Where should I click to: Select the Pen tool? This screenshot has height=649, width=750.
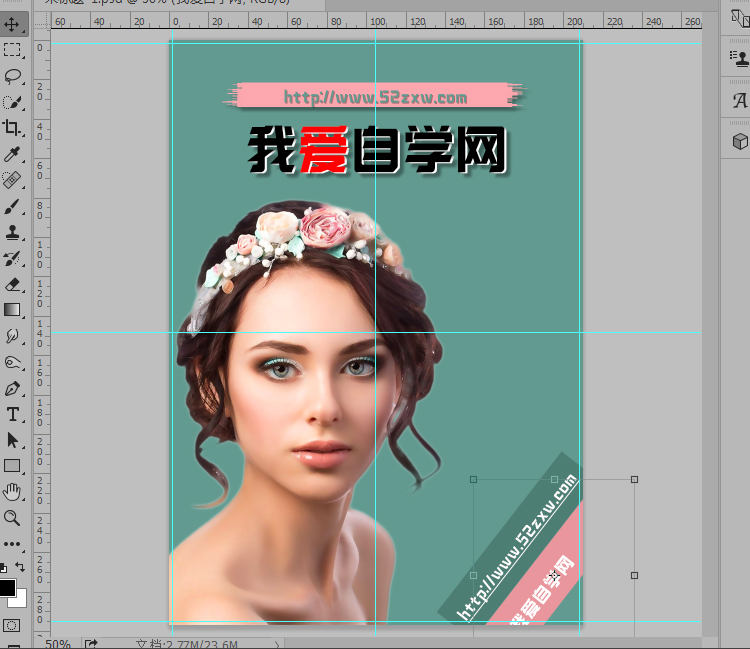[x=12, y=388]
